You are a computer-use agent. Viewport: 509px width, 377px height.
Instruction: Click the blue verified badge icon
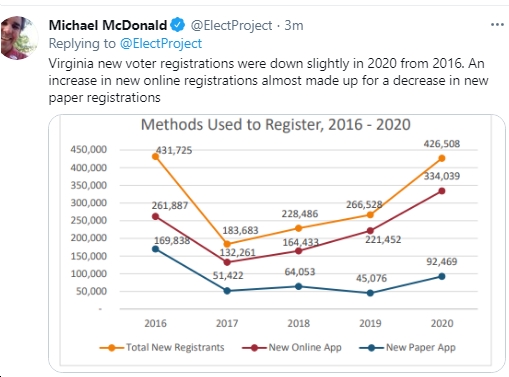point(177,25)
